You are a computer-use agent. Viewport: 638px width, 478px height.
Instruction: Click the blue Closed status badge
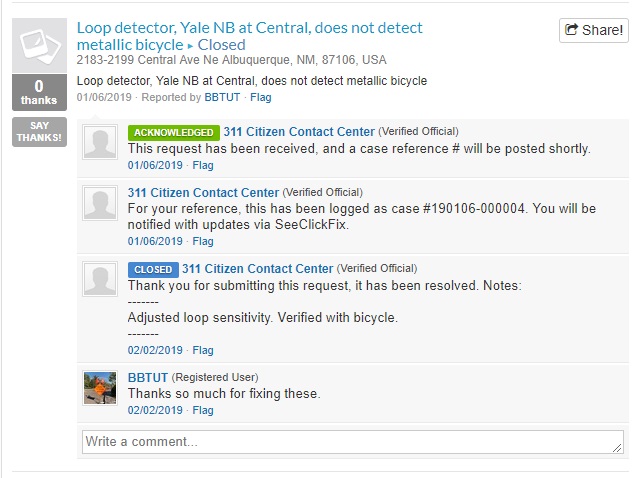[x=153, y=269]
